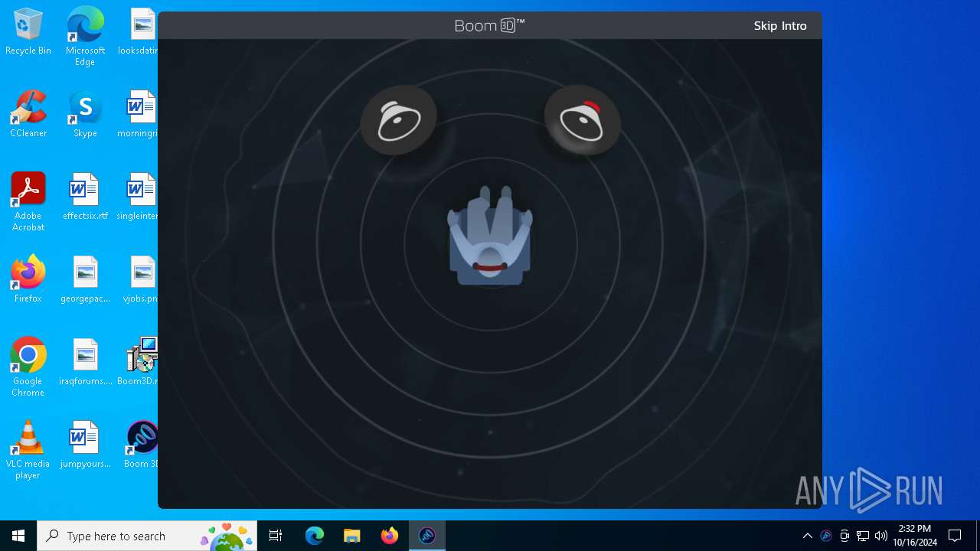Select morningri Word document on desktop
Viewport: 980px width, 551px height.
[139, 114]
